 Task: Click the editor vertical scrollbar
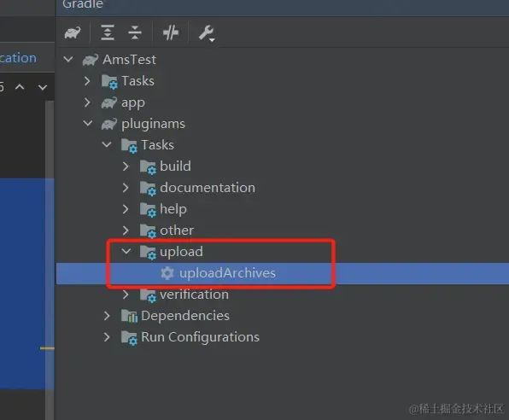50,260
